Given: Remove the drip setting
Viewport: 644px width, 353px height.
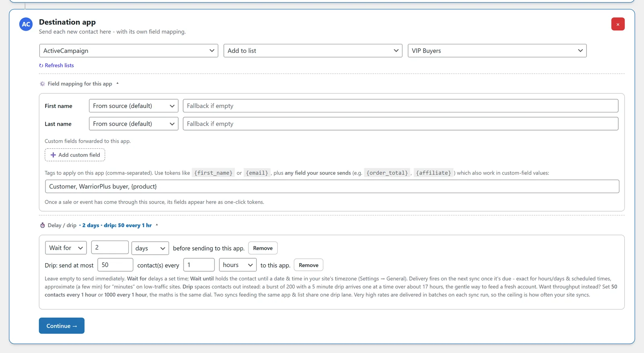Looking at the screenshot, I should pyautogui.click(x=309, y=265).
